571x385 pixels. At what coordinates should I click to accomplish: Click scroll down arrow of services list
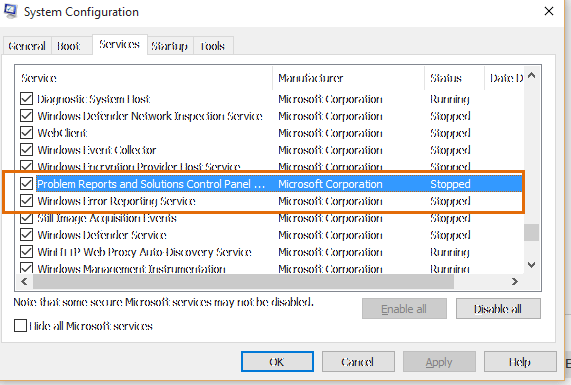pos(532,265)
